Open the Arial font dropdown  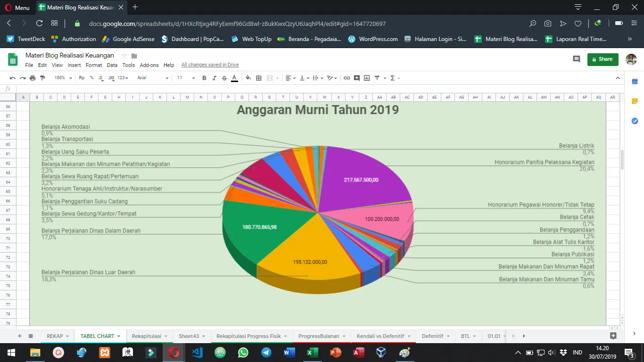click(x=152, y=78)
